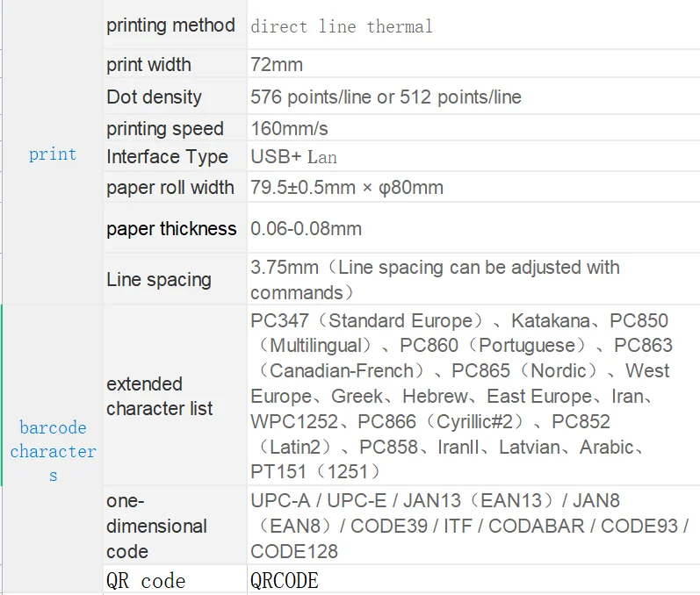This screenshot has width=700, height=595.
Task: Click the 'printing method' label cell
Action: tap(171, 25)
